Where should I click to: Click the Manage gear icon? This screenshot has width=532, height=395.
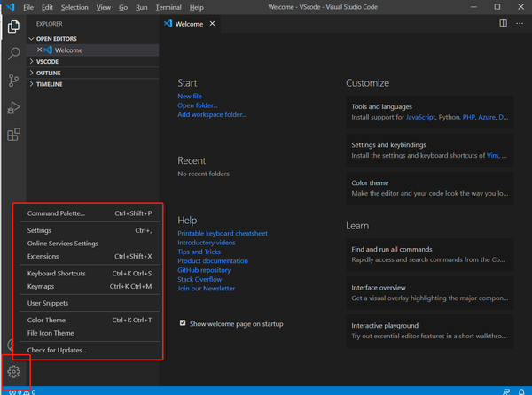pyautogui.click(x=13, y=372)
